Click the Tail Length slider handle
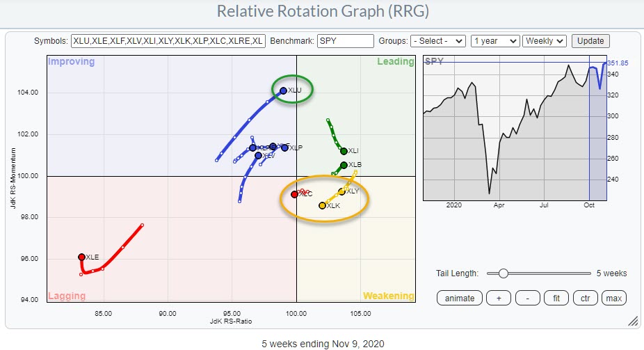644x350 pixels. pyautogui.click(x=503, y=273)
